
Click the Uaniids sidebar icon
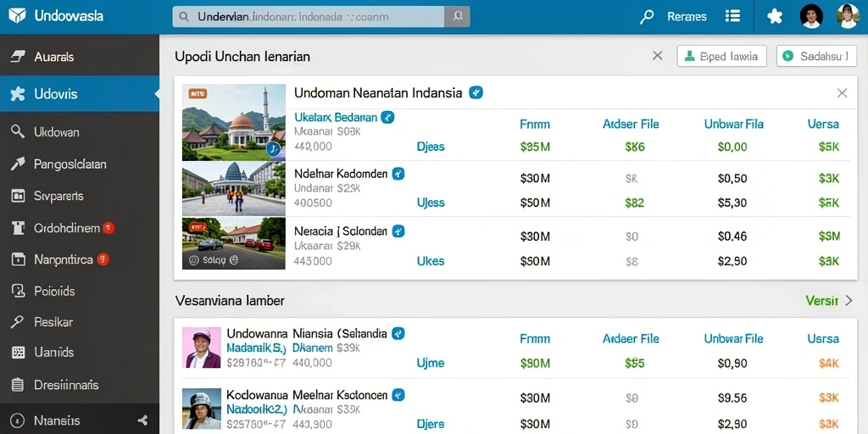coord(19,352)
